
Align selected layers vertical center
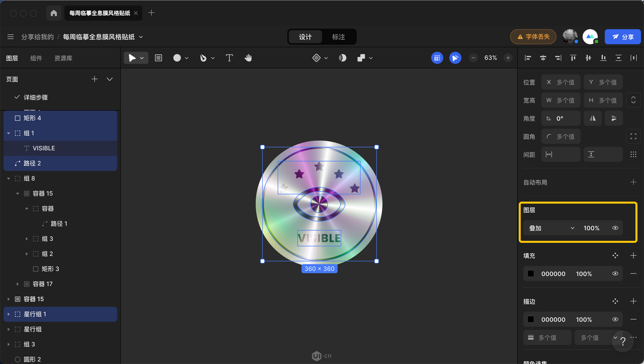point(588,58)
